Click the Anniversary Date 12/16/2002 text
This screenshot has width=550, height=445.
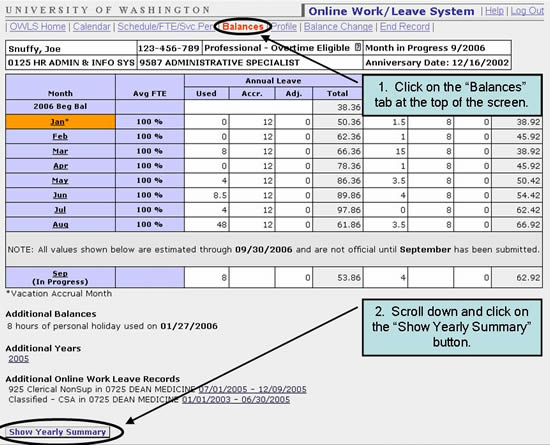tap(437, 63)
